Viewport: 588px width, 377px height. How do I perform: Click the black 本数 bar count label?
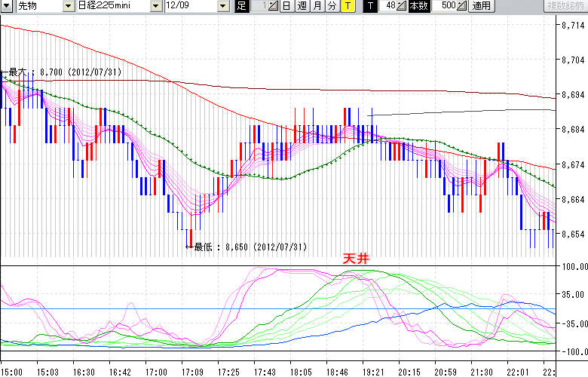coord(419,5)
